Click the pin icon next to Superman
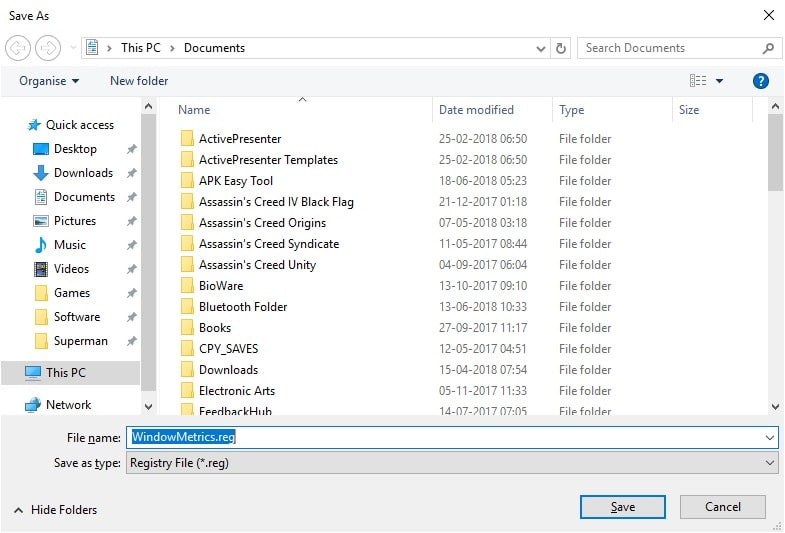The image size is (785, 533). click(131, 341)
